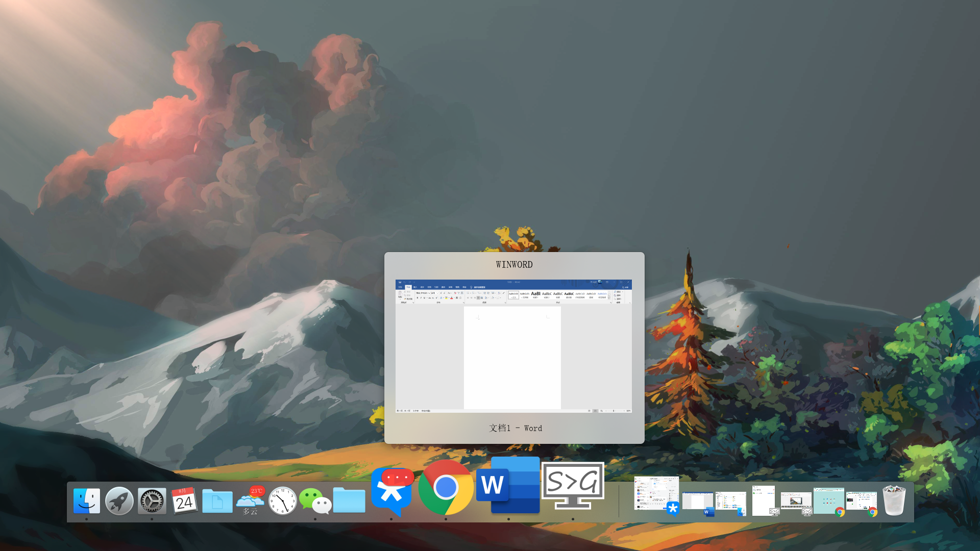Click the Word icon in the dock

pos(508,485)
